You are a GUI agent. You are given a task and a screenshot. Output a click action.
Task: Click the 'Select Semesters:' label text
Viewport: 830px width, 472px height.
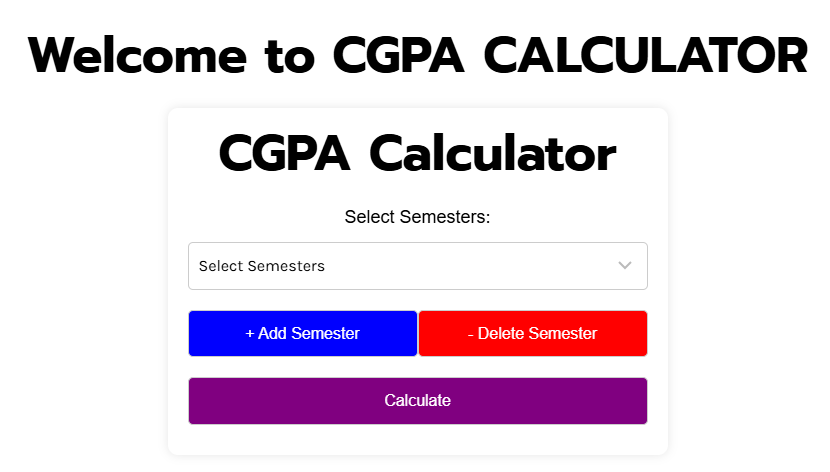pos(418,217)
